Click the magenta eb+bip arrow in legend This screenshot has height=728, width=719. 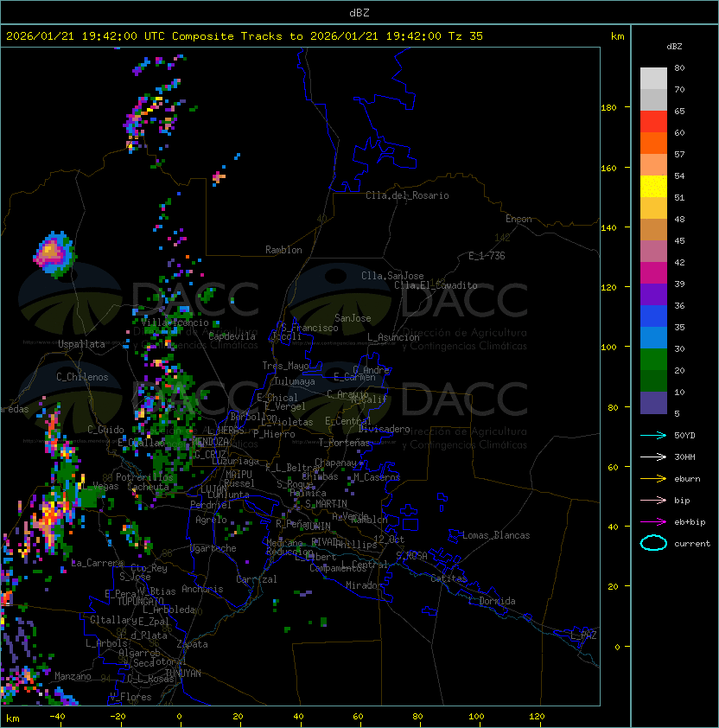[x=653, y=522]
